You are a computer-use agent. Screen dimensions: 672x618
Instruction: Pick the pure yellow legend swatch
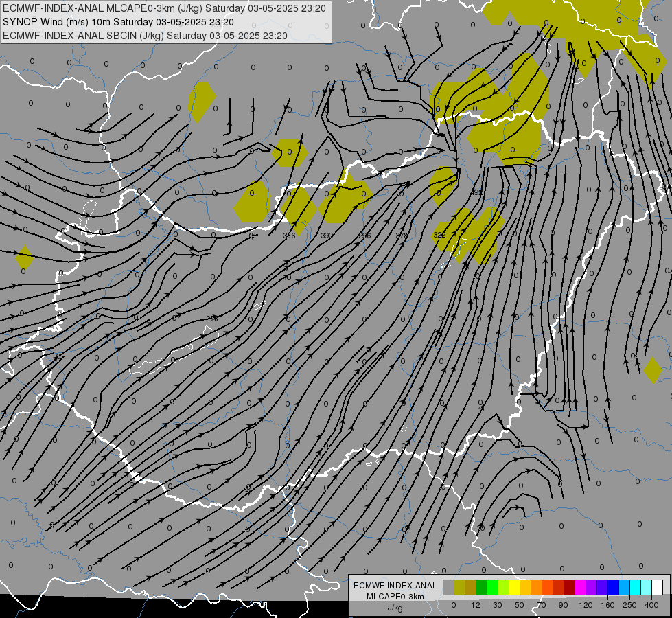[515, 588]
